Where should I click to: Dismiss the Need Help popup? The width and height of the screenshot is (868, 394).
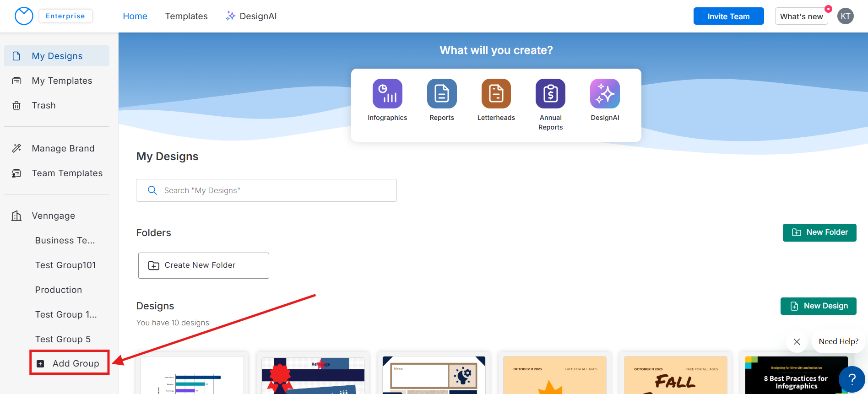click(x=797, y=342)
